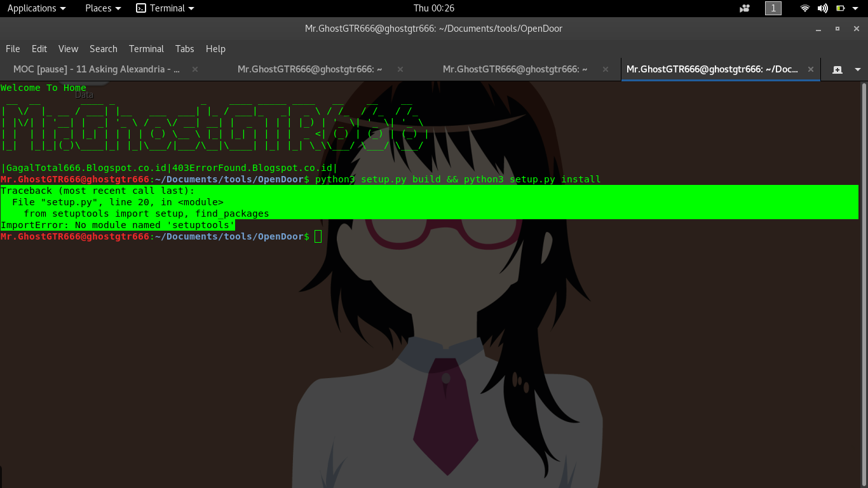Close the terminal window
The image size is (868, 488).
856,28
